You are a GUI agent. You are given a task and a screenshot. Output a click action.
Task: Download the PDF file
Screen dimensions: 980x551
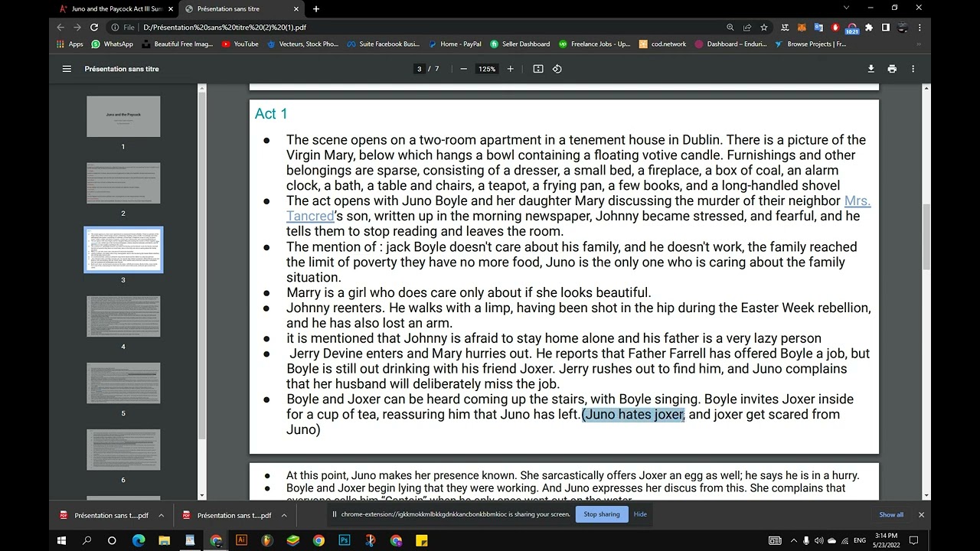(871, 69)
